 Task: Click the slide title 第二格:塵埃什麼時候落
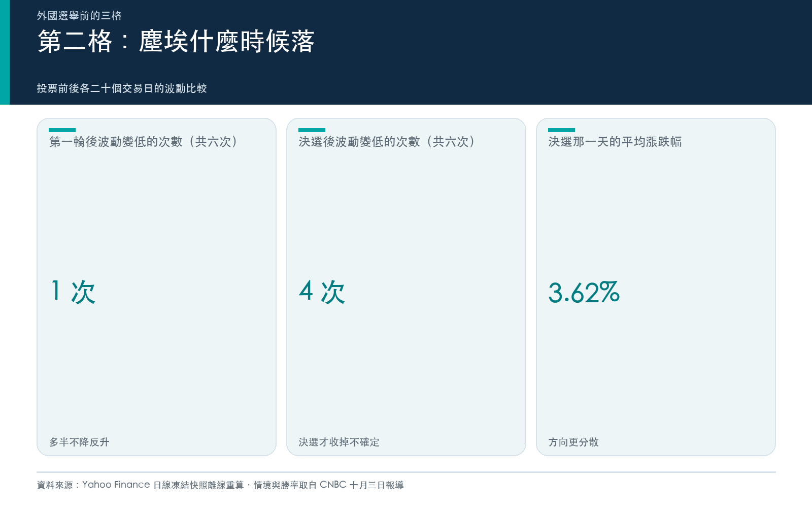coord(176,41)
